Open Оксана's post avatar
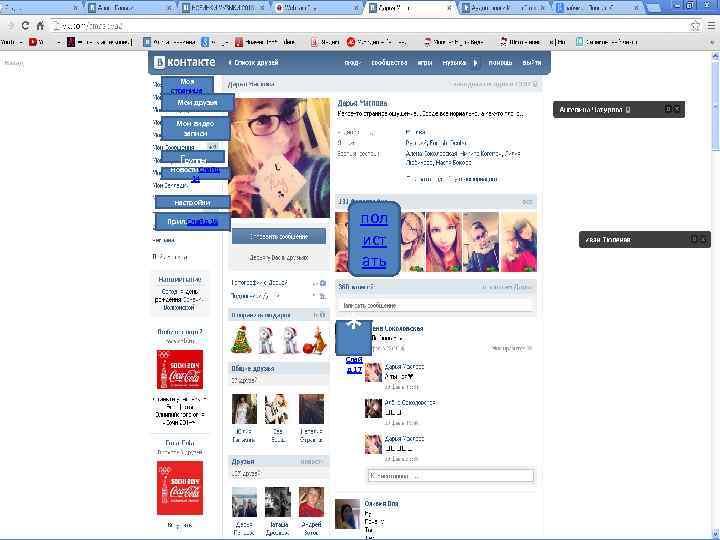Image resolution: width=720 pixels, height=540 pixels. [x=347, y=514]
